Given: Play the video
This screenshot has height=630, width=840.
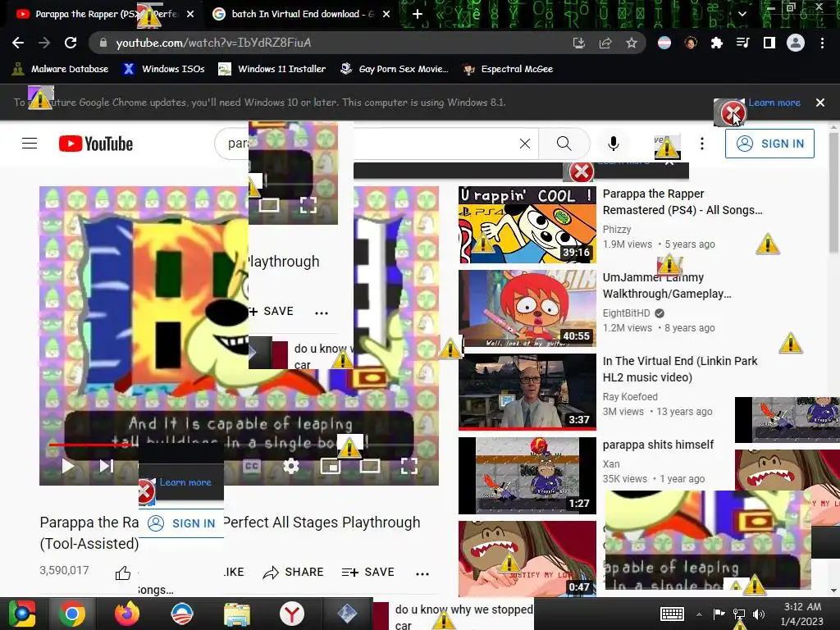Looking at the screenshot, I should 67,466.
